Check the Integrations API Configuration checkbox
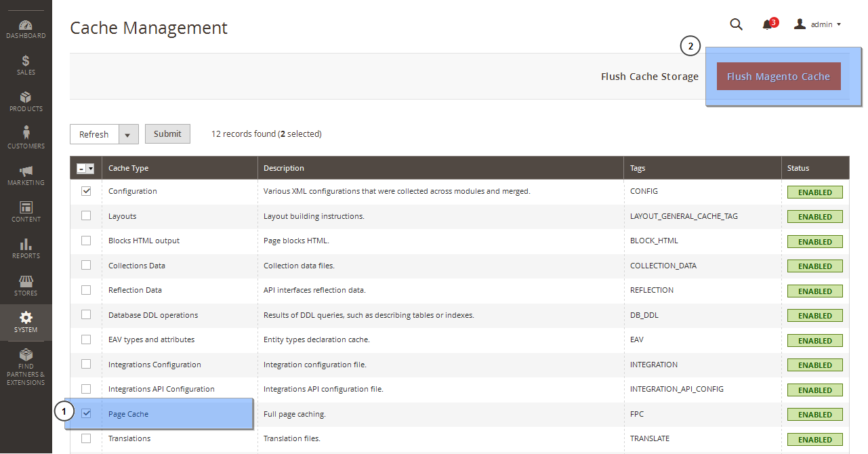Viewport: 868px width, 454px height. pyautogui.click(x=86, y=389)
